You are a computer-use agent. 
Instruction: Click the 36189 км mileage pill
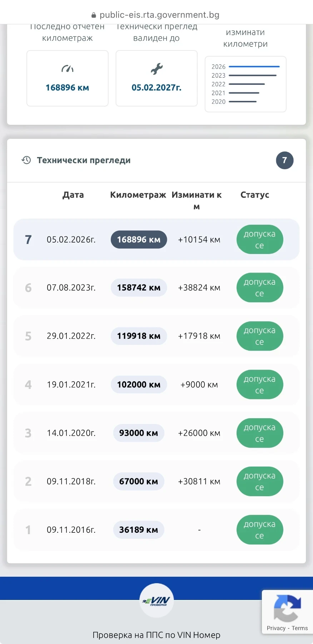139,530
